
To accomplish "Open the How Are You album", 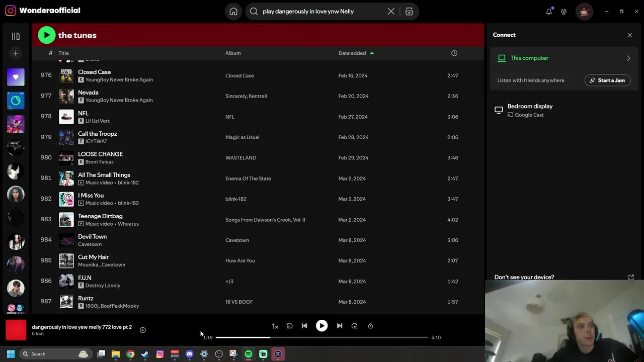I will click(240, 261).
